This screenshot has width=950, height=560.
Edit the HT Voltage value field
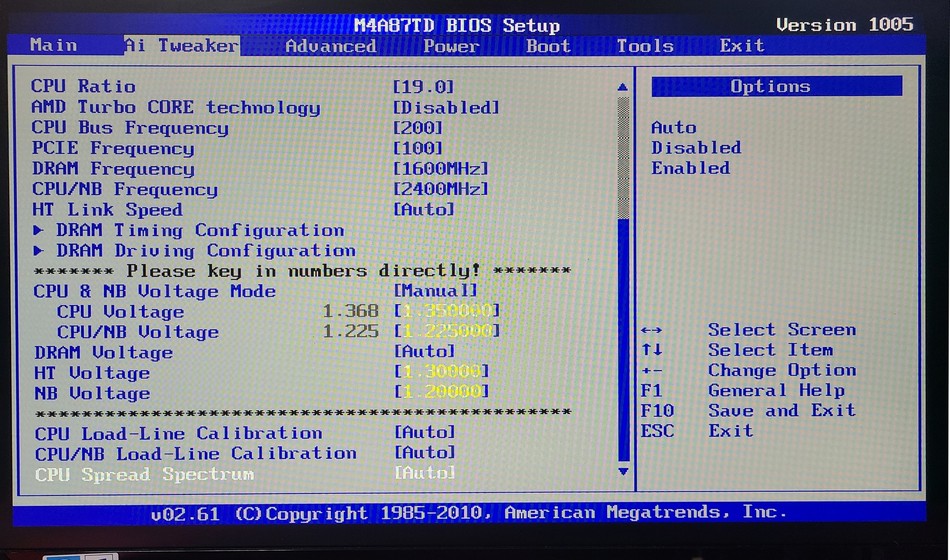(441, 372)
